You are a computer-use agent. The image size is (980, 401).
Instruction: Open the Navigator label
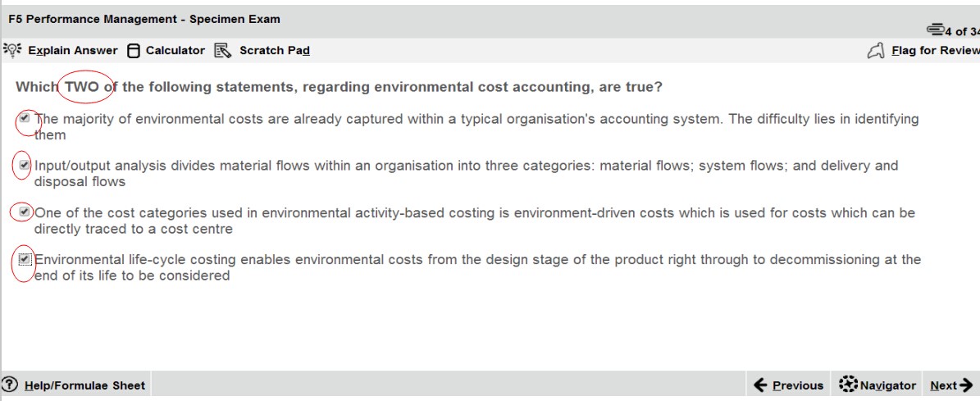(888, 385)
